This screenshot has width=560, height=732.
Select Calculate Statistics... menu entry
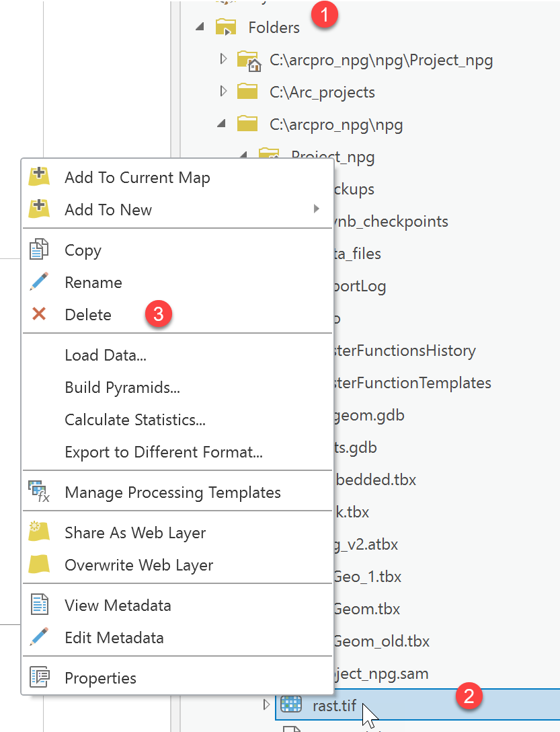click(134, 420)
